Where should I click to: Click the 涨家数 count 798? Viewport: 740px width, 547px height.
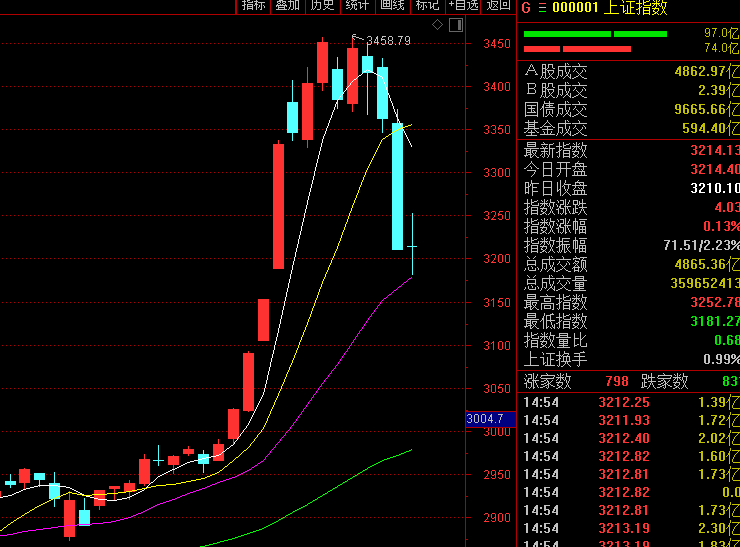617,381
